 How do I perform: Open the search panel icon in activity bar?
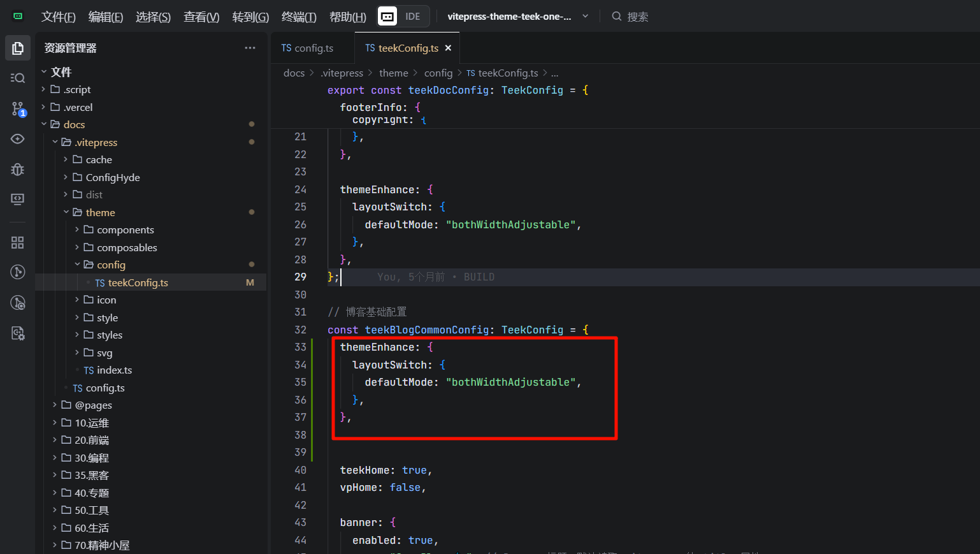coord(18,78)
